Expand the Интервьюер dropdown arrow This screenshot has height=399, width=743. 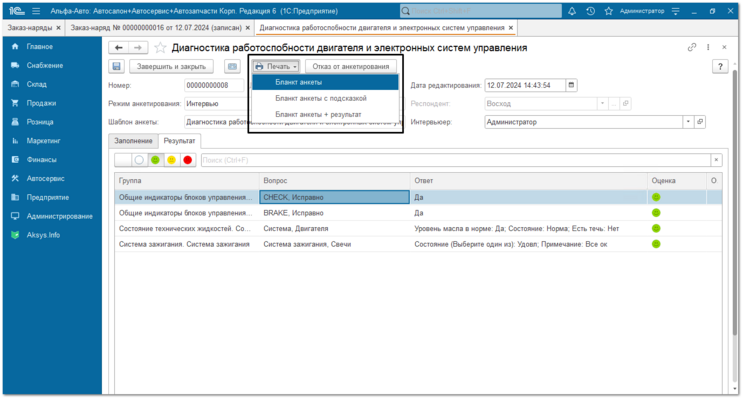point(688,122)
